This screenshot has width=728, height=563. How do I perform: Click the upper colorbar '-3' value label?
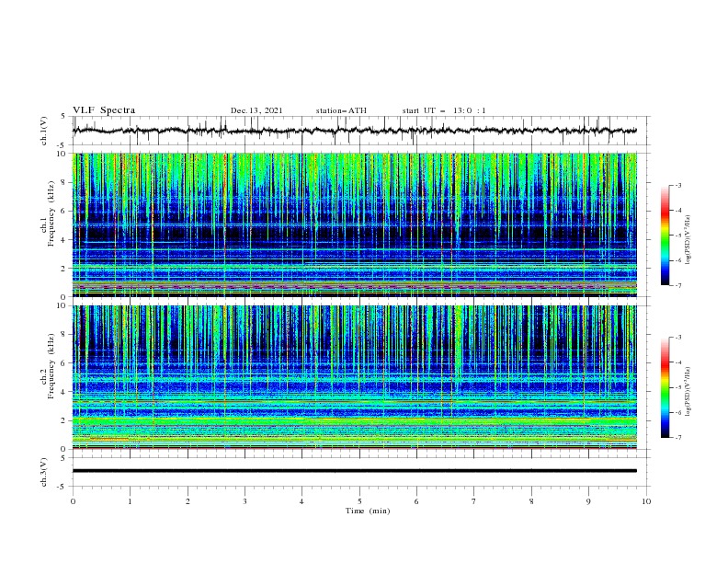[x=678, y=185]
